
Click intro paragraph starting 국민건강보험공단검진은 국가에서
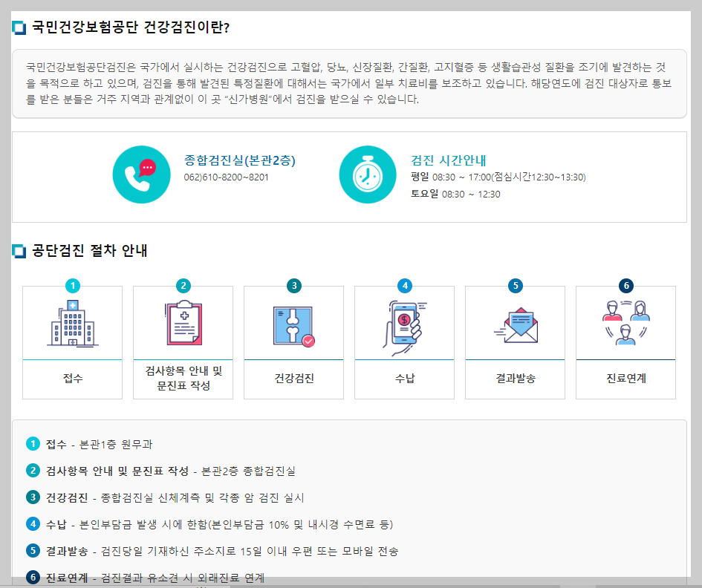coord(348,83)
